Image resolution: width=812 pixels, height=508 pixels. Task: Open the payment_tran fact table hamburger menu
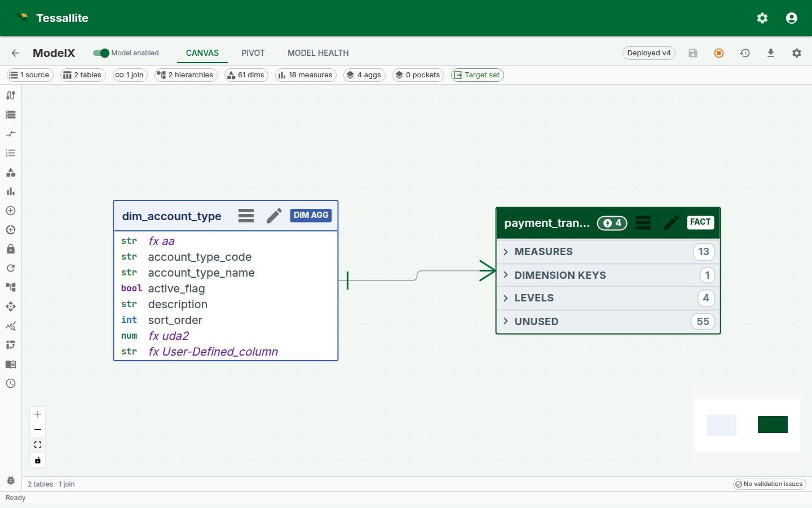tap(643, 222)
